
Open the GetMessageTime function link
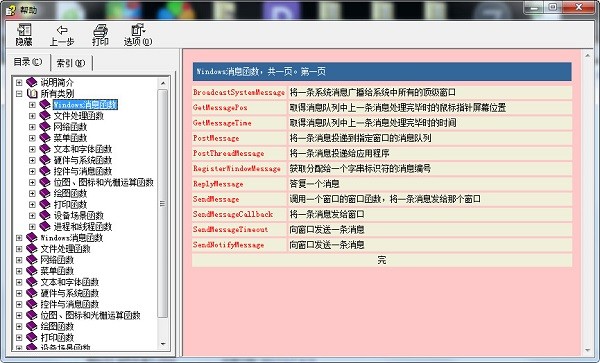(x=222, y=123)
